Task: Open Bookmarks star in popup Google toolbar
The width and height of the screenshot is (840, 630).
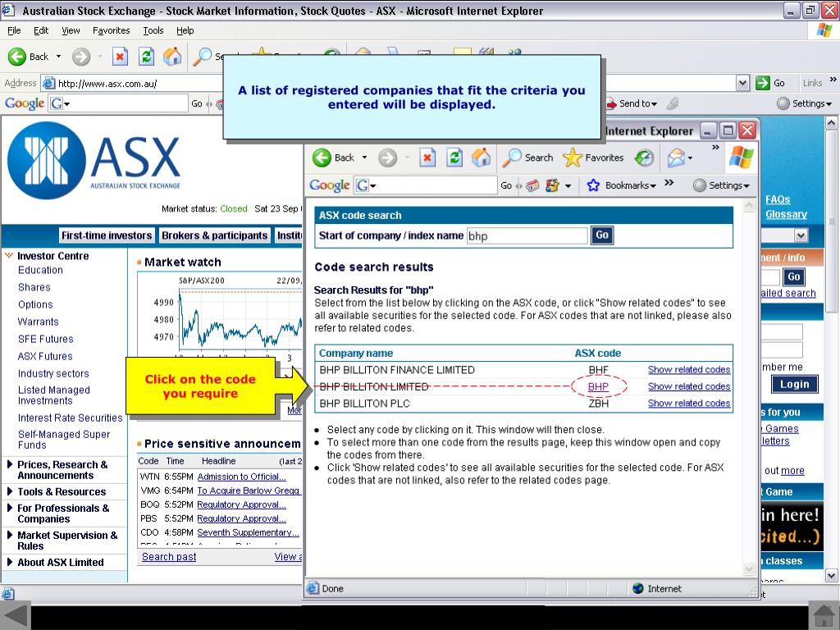Action: [x=593, y=185]
